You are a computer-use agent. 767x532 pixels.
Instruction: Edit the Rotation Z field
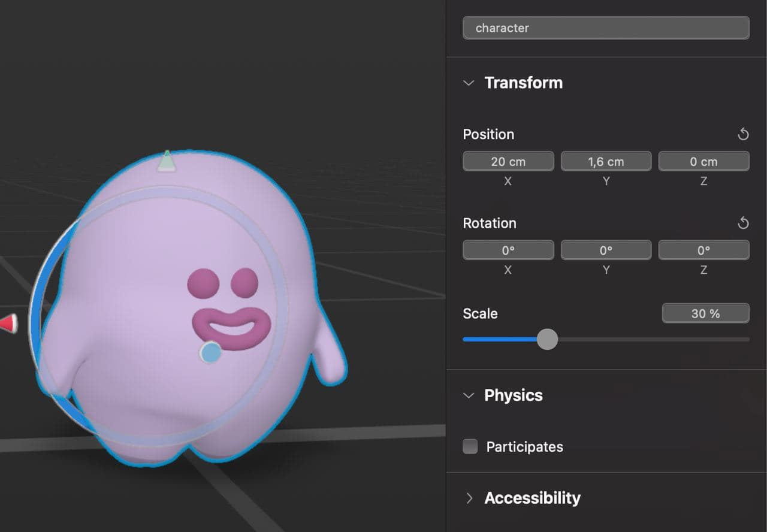coord(703,250)
